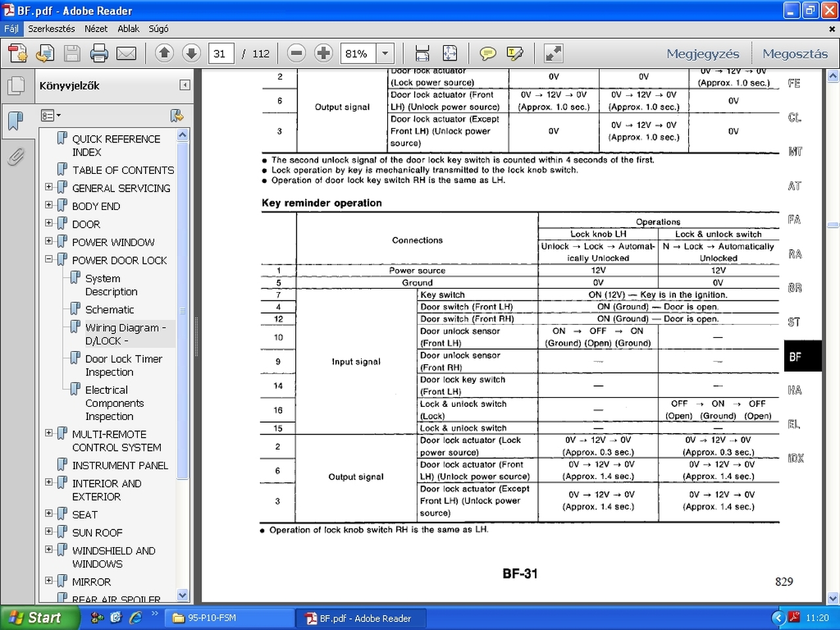
Task: Open the page thumbnails panel
Action: (x=16, y=85)
